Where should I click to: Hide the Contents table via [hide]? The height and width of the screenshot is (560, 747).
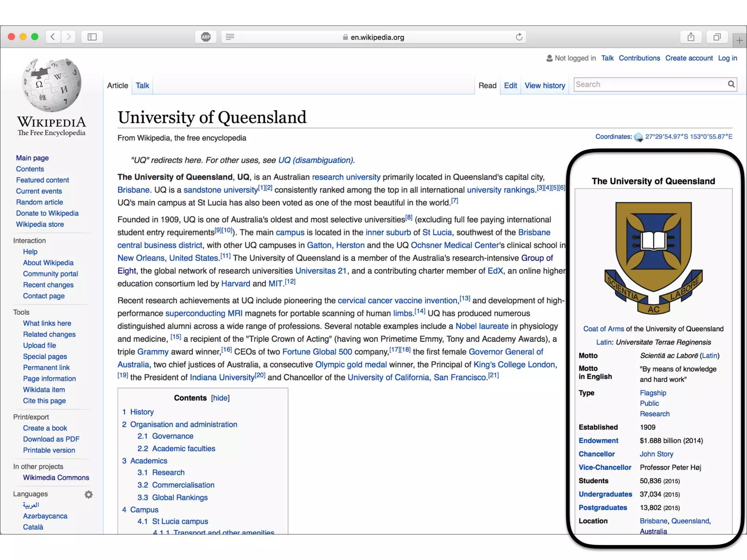click(220, 398)
